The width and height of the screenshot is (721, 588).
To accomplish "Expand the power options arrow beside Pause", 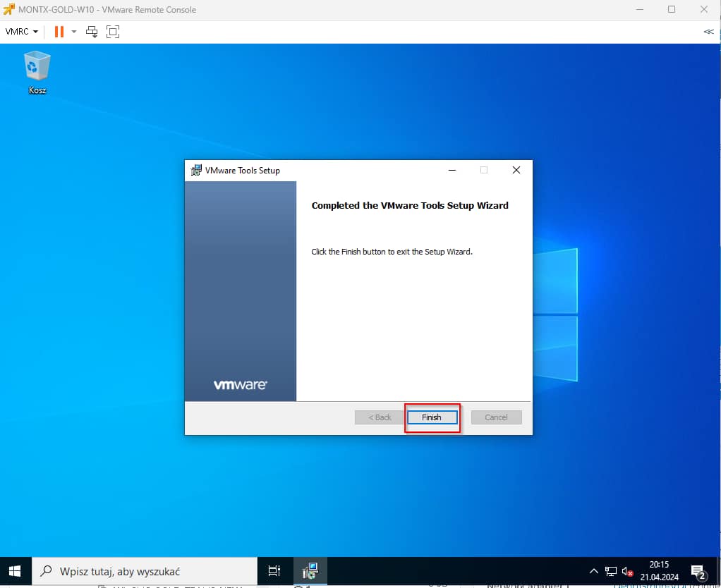I will pos(74,32).
